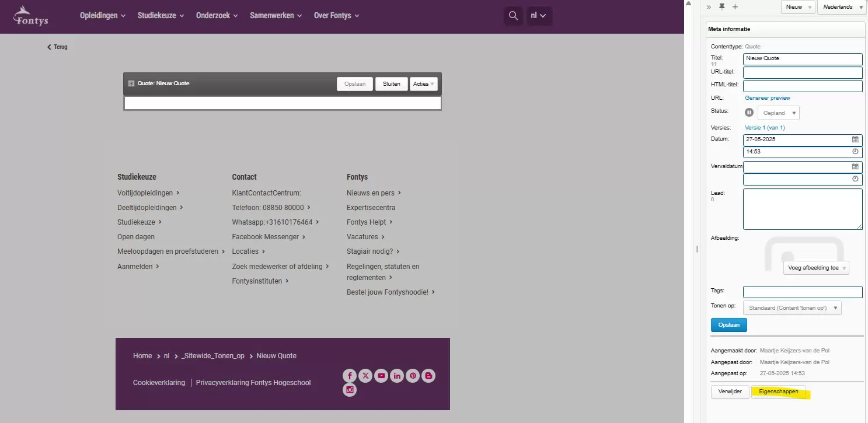Click the Blogger icon in footer

coord(429,376)
